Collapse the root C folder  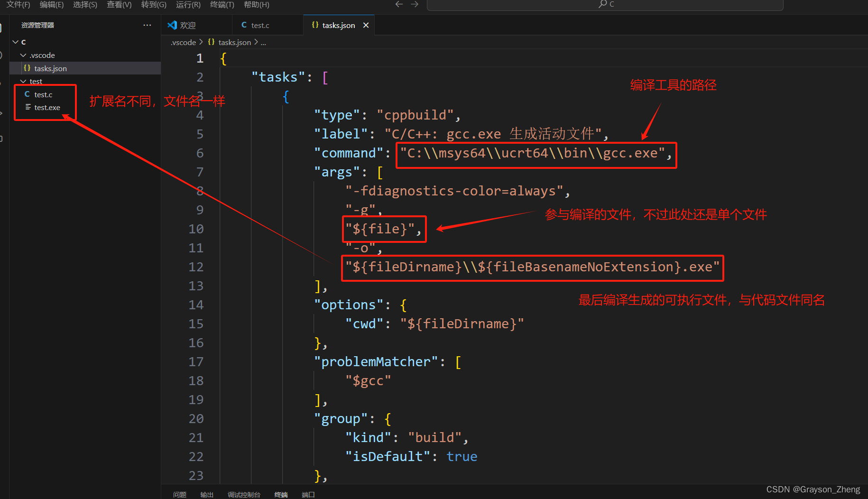click(x=16, y=42)
